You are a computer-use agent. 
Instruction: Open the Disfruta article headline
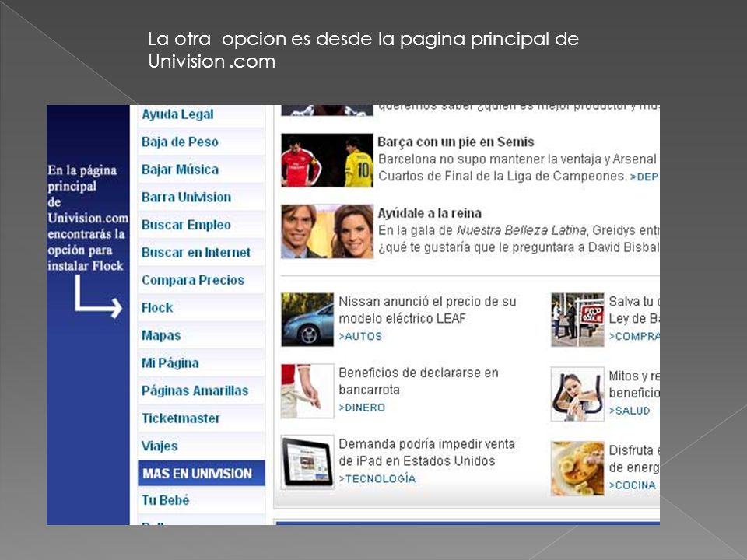point(634,459)
